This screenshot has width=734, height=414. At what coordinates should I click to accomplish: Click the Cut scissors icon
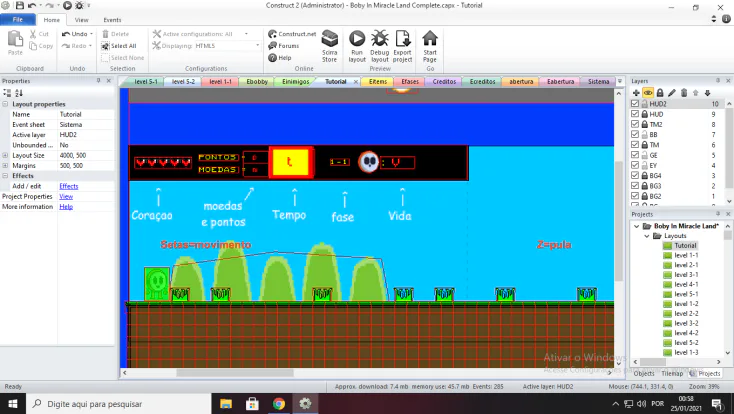click(33, 34)
